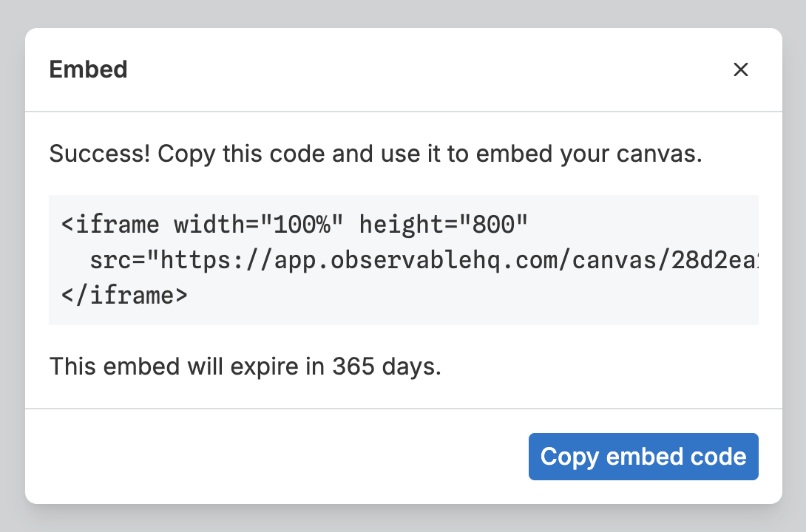Close the Embed dialog with the X icon

(741, 69)
